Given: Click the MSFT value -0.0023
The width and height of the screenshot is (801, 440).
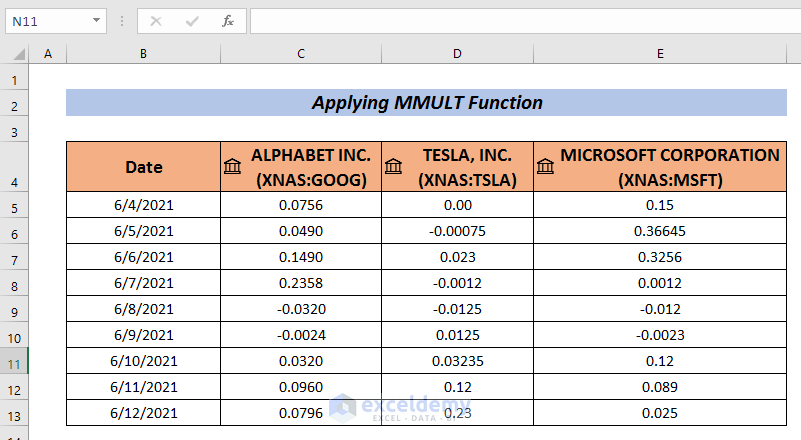Looking at the screenshot, I should point(660,335).
